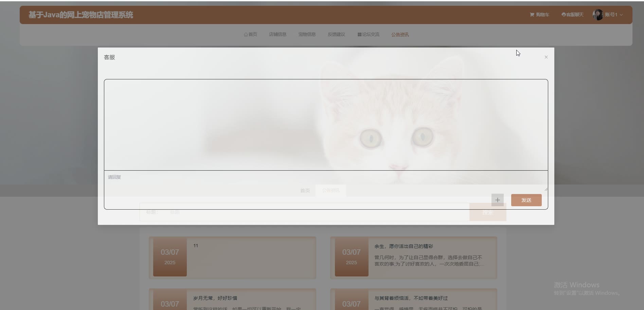Open the 宠物信息 menu item
Viewport: 644px width, 310px height.
point(307,34)
